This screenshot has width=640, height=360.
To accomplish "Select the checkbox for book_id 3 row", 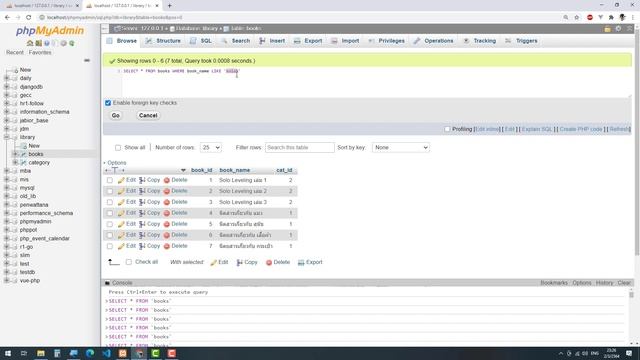I will pos(110,202).
